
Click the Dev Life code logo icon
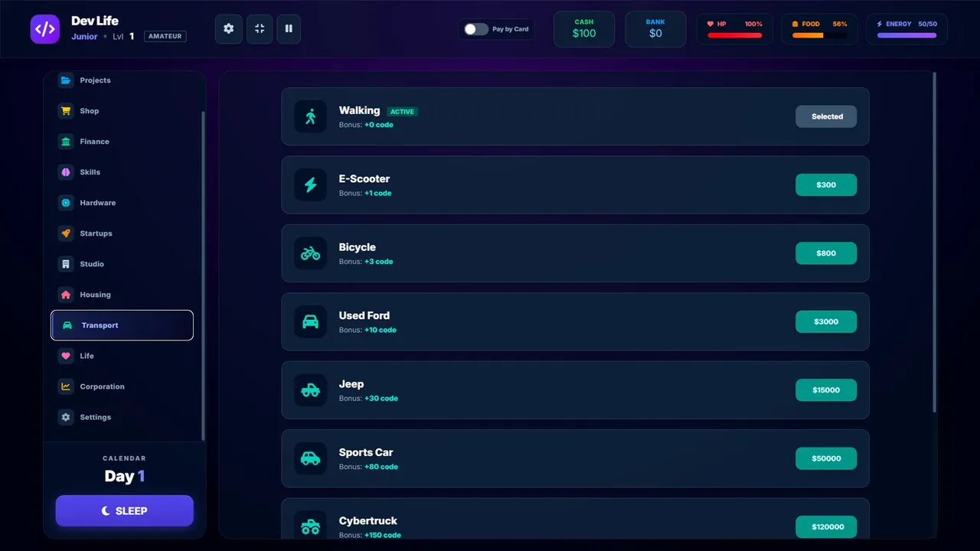pos(45,29)
